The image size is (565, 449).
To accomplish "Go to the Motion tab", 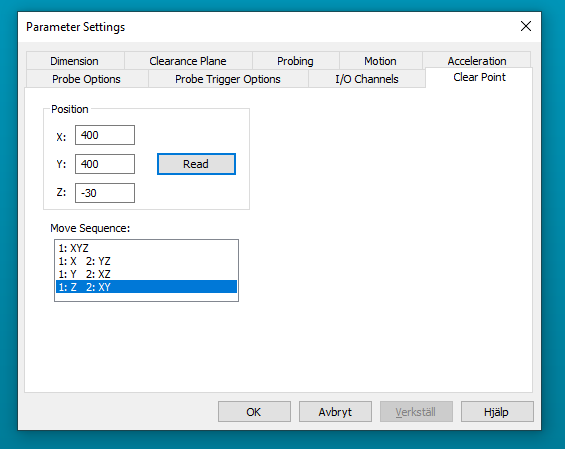I will pyautogui.click(x=380, y=61).
